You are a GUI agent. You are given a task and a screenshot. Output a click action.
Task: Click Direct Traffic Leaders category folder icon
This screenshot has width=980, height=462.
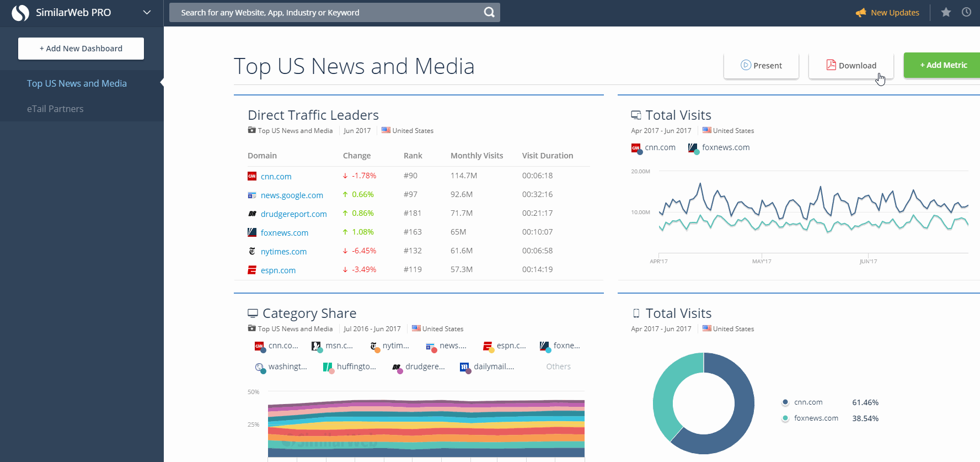(x=251, y=130)
